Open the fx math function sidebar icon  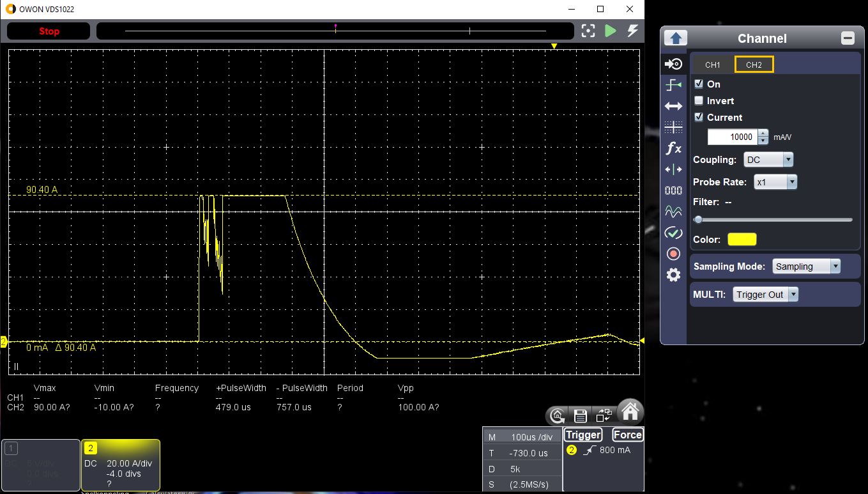[x=674, y=148]
